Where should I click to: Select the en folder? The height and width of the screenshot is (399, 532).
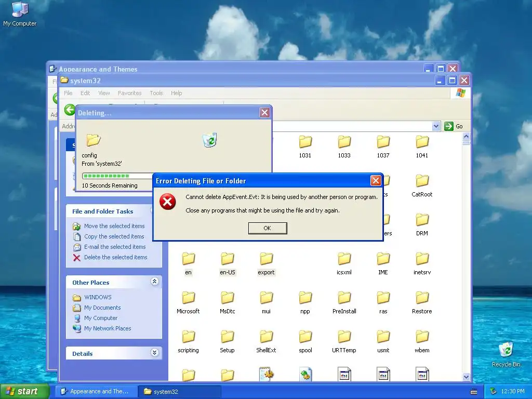click(188, 263)
